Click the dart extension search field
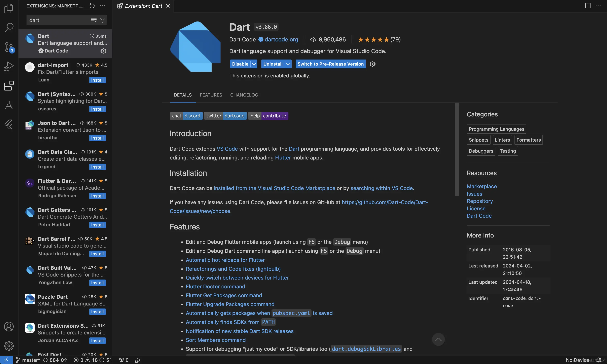The height and width of the screenshot is (364, 607). [x=58, y=20]
